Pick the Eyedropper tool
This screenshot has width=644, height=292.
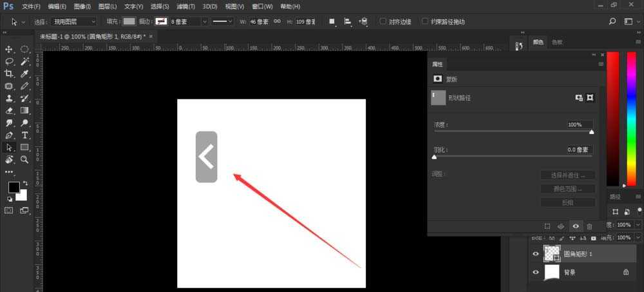pyautogui.click(x=24, y=73)
